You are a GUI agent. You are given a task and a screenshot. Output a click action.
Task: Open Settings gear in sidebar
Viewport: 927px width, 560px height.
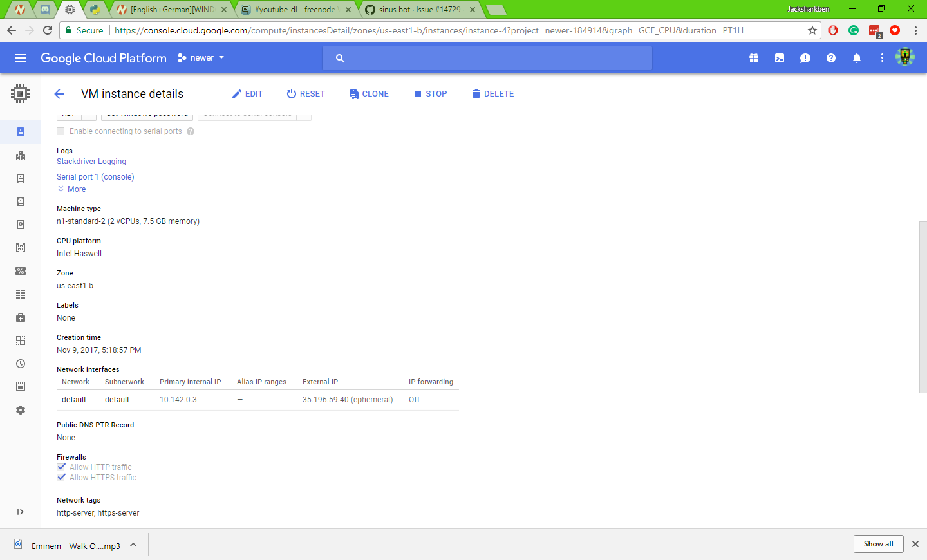[x=21, y=410]
